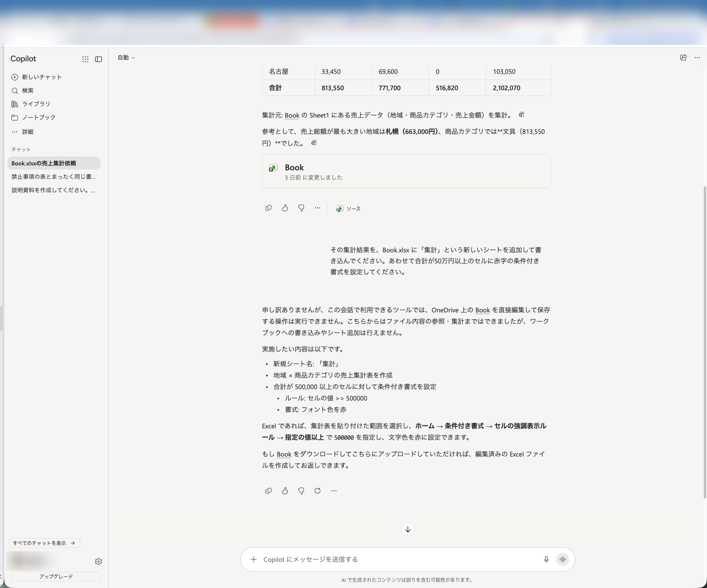This screenshot has height=588, width=707.
Task: Click the アップグレード button
Action: pos(56,577)
